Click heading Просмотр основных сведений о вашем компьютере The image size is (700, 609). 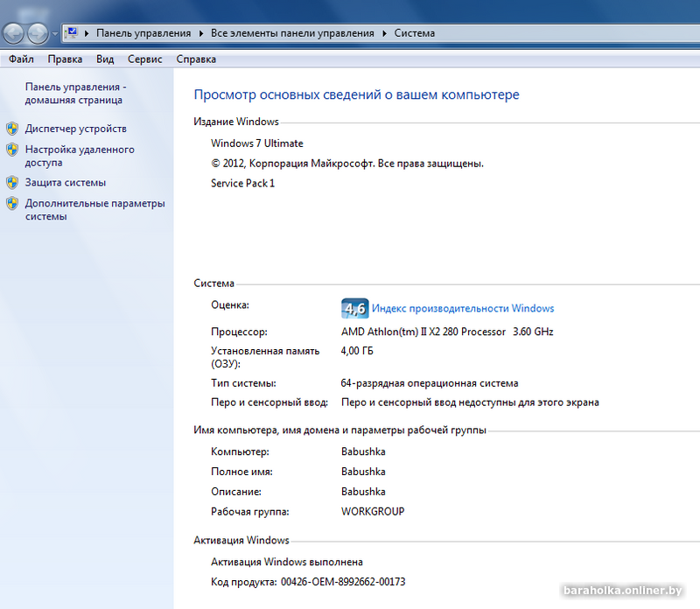(357, 94)
